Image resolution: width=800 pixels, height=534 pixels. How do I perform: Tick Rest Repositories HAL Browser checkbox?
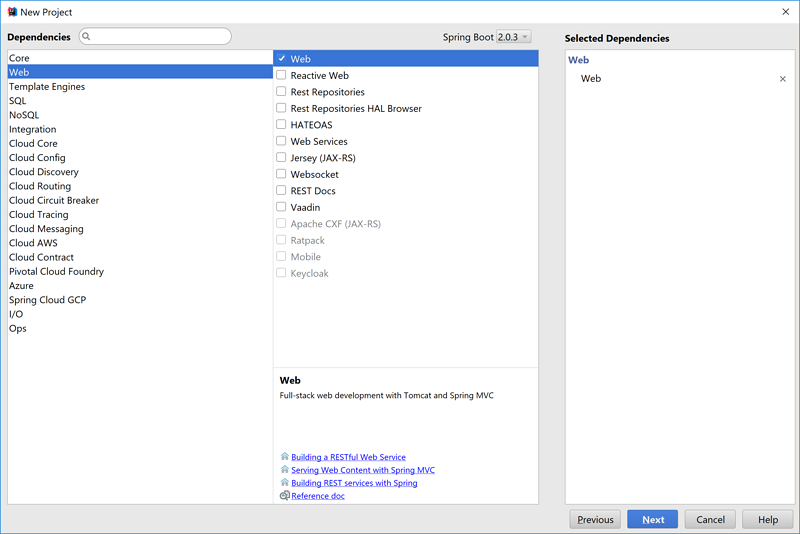(x=281, y=108)
